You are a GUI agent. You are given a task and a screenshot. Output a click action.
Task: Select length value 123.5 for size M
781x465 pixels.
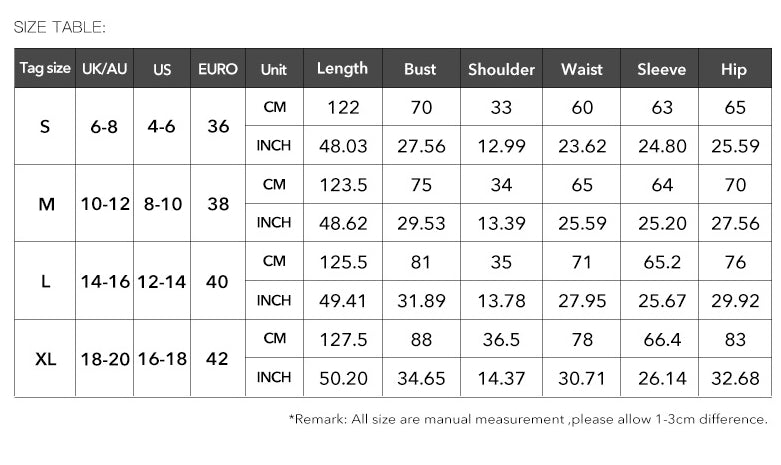click(343, 185)
